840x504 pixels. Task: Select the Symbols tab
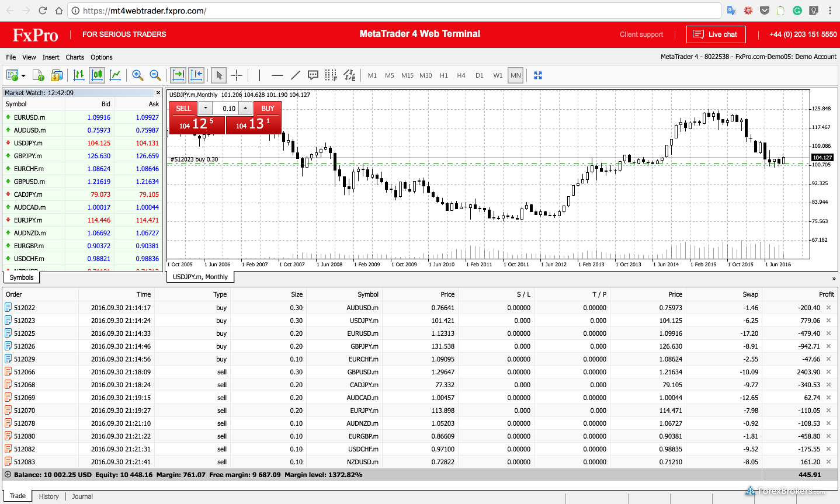(22, 277)
